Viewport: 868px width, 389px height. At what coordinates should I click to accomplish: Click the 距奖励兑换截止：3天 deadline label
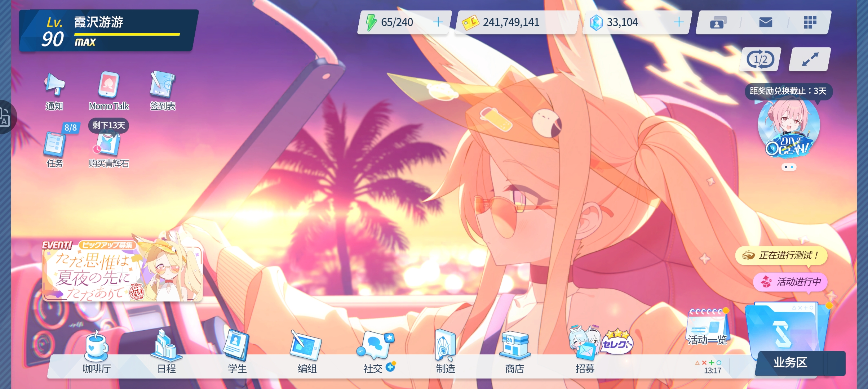click(788, 91)
